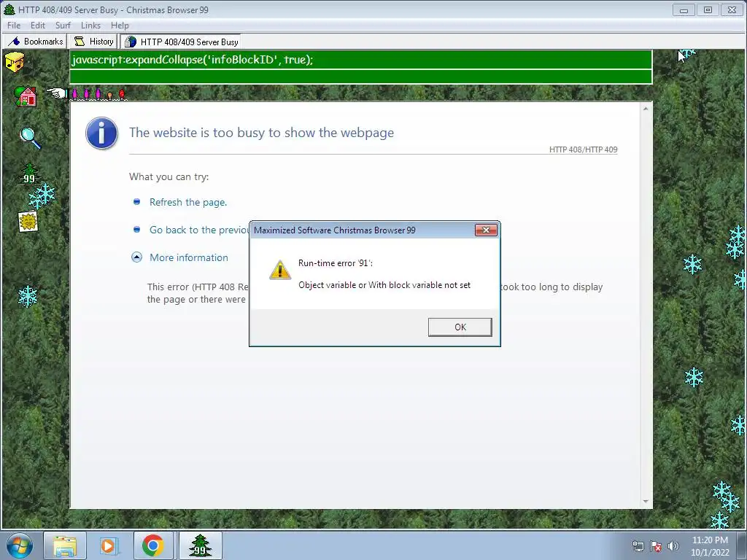
Task: Click the Refresh the page link
Action: click(188, 203)
